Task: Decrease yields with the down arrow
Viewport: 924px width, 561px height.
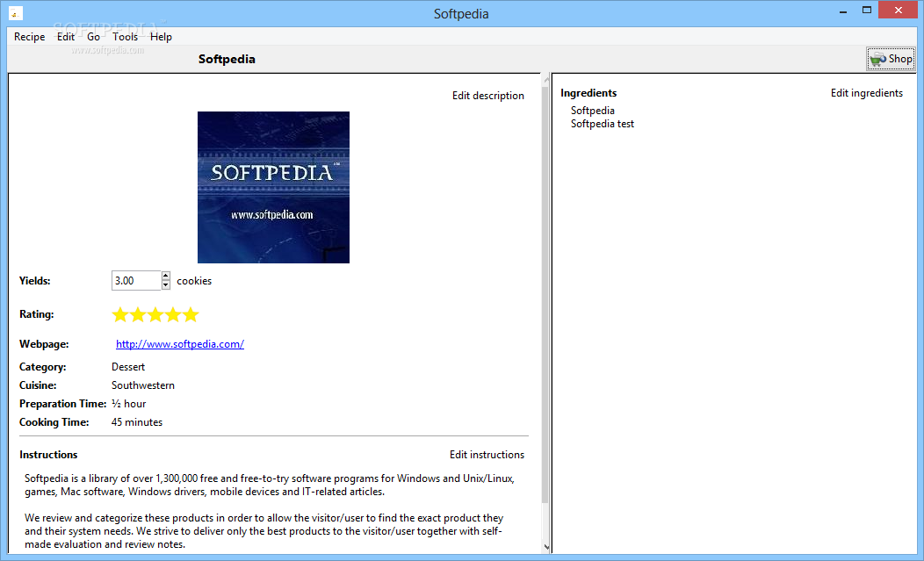Action: tap(166, 285)
